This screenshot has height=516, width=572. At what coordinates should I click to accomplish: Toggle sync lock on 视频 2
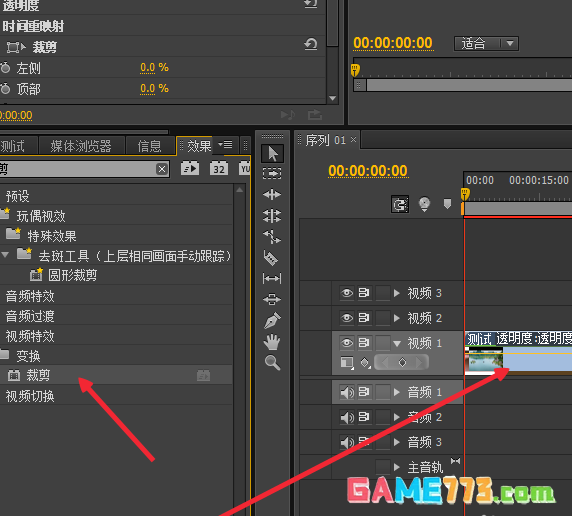[x=364, y=318]
